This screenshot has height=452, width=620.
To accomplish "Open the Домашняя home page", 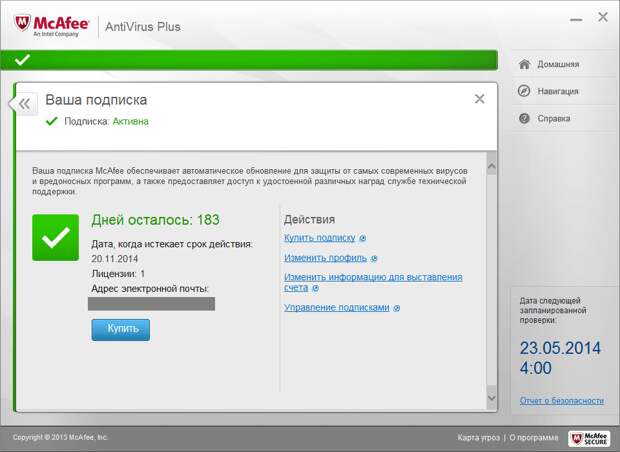I will pos(558,64).
